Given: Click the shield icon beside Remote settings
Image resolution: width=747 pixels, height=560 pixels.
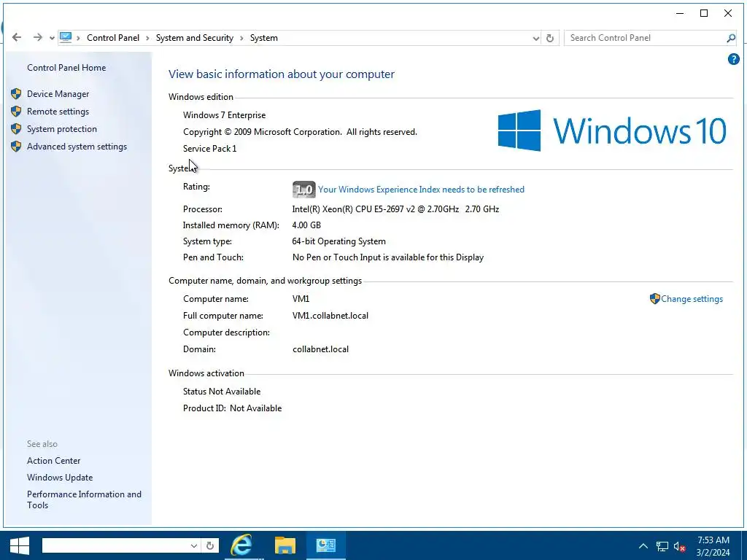Looking at the screenshot, I should coord(16,112).
